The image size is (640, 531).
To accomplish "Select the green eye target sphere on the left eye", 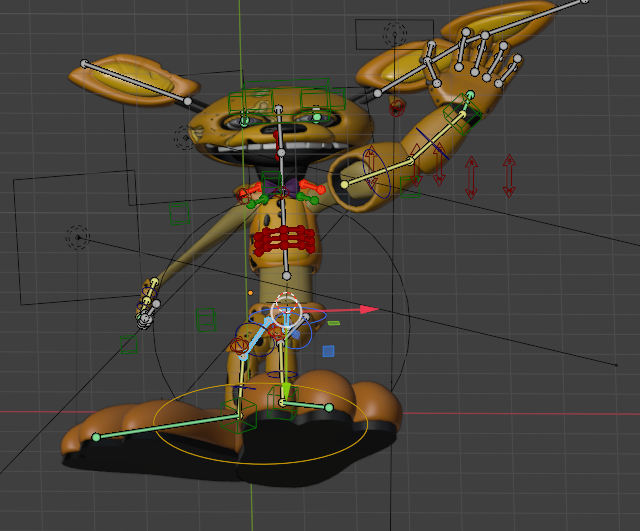I will (244, 120).
